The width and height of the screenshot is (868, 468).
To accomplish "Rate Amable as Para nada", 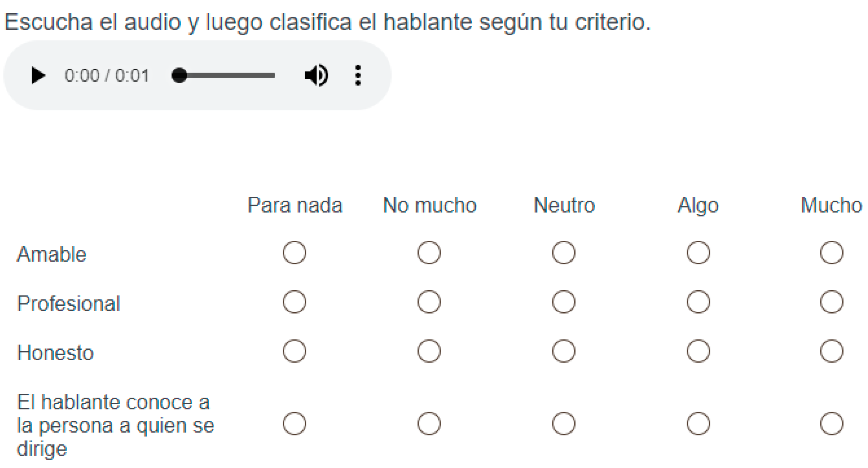I will [x=294, y=253].
